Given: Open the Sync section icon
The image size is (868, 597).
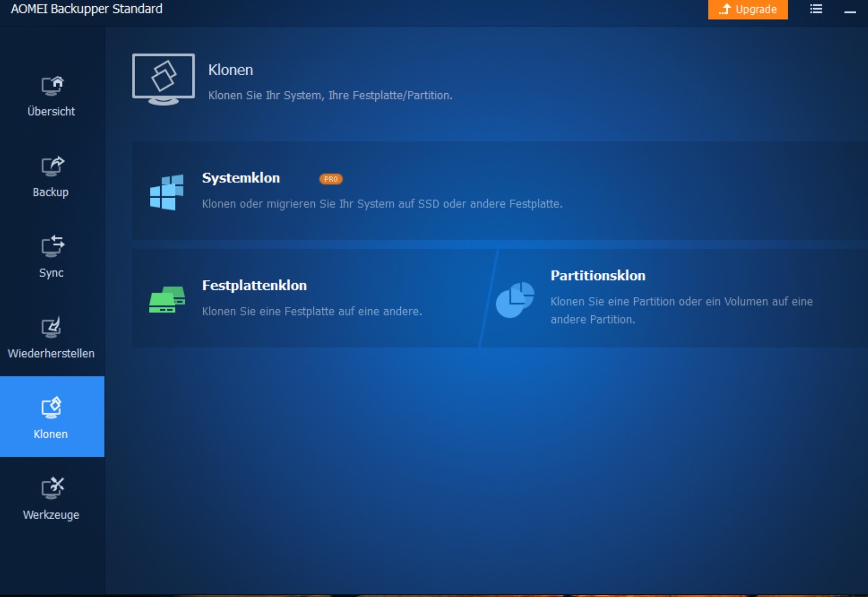Looking at the screenshot, I should [52, 246].
